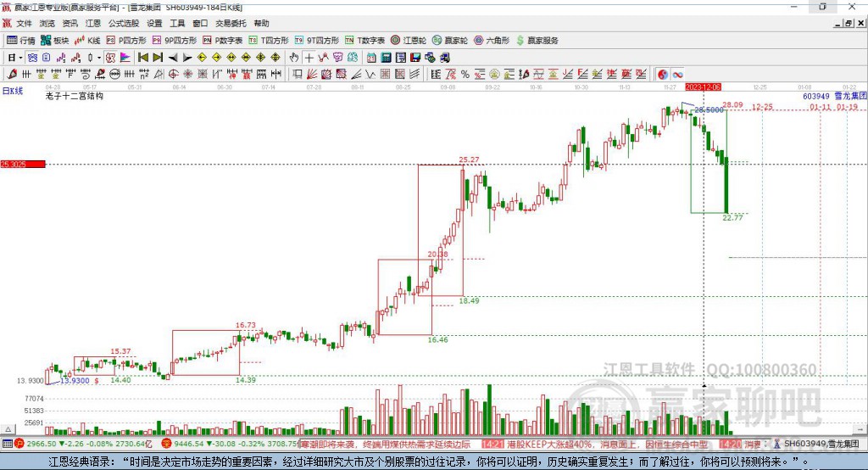Select the Gann fan lines tool
This screenshot has width=868, height=470.
pos(312,75)
